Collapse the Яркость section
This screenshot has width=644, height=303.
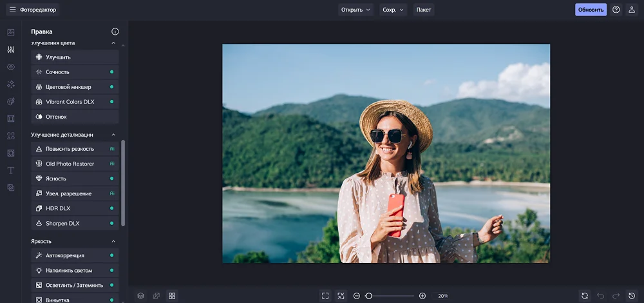[114, 241]
